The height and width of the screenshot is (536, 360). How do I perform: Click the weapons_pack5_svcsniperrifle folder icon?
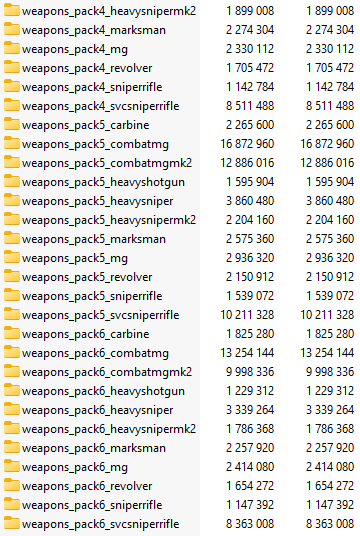(12, 314)
